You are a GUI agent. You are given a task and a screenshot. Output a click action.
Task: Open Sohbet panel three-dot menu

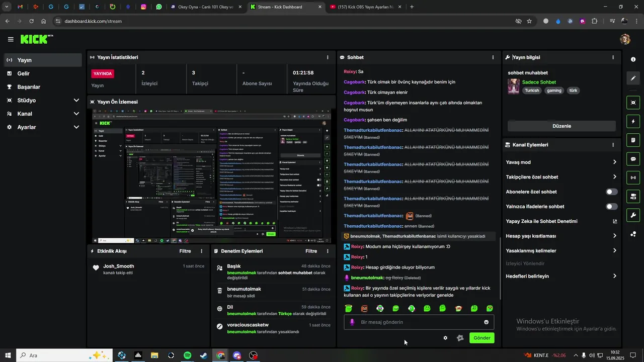(493, 57)
